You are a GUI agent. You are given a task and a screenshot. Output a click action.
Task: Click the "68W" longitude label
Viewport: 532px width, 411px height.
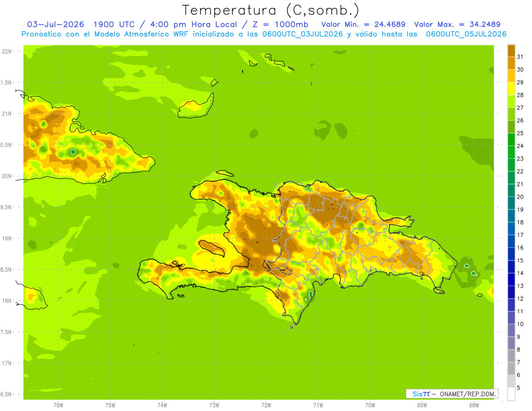point(474,405)
